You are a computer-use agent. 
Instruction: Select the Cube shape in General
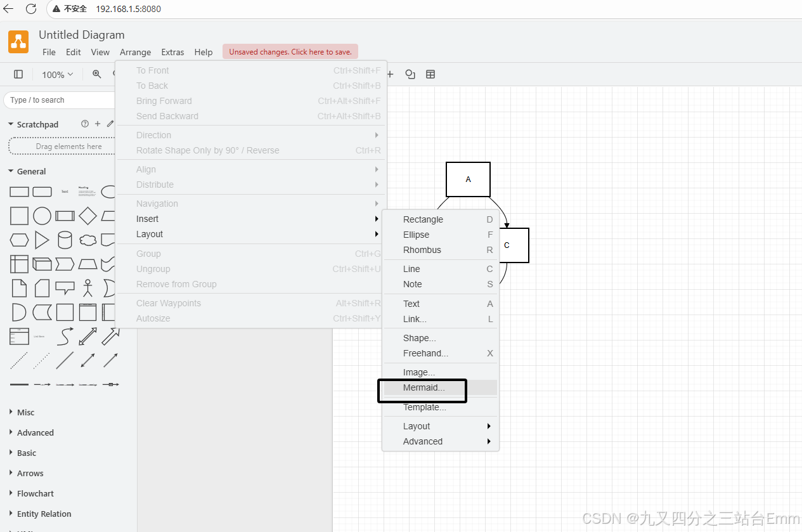[42, 264]
